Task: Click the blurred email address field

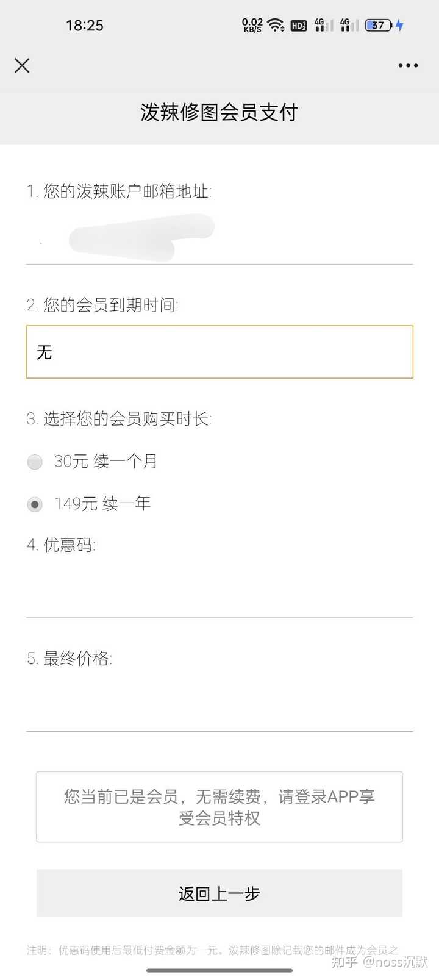Action: (x=220, y=238)
